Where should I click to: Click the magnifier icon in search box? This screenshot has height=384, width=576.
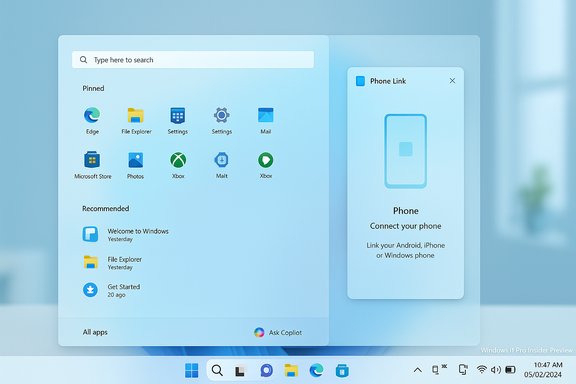tap(83, 60)
